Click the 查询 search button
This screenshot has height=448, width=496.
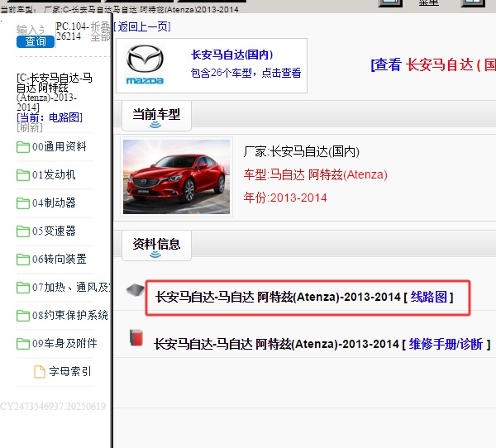click(36, 41)
